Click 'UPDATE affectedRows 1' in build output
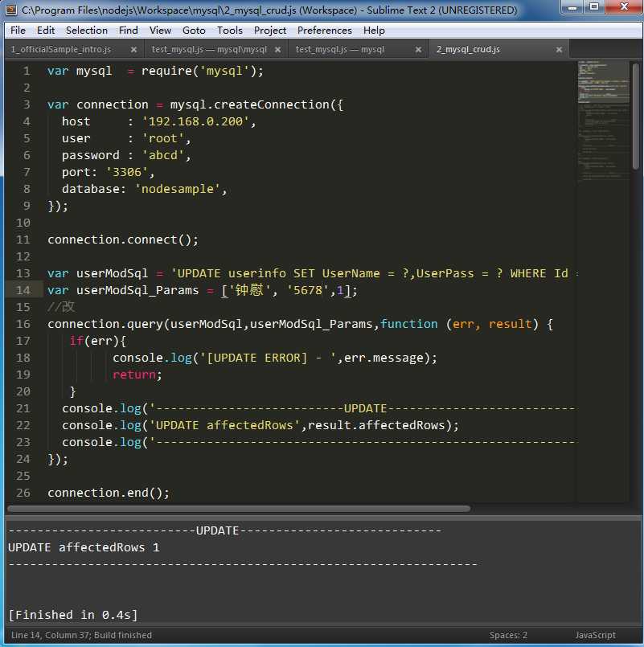644x647 pixels. (84, 547)
